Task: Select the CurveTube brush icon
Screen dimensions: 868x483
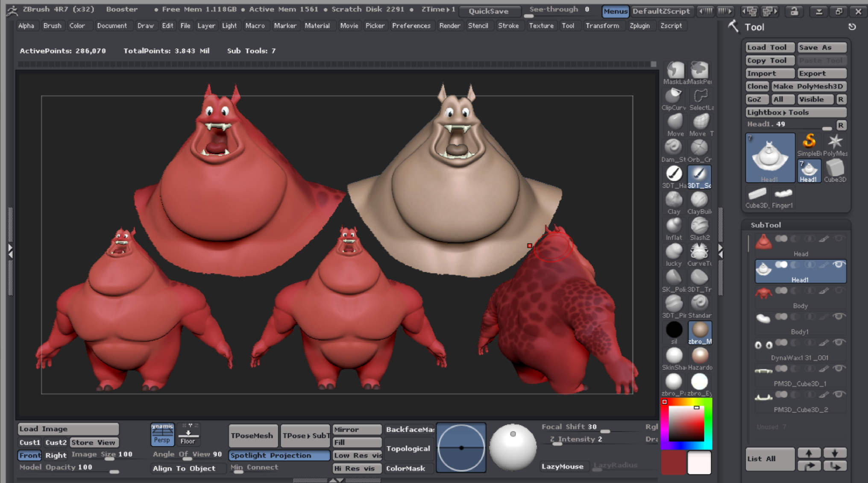Action: (699, 252)
